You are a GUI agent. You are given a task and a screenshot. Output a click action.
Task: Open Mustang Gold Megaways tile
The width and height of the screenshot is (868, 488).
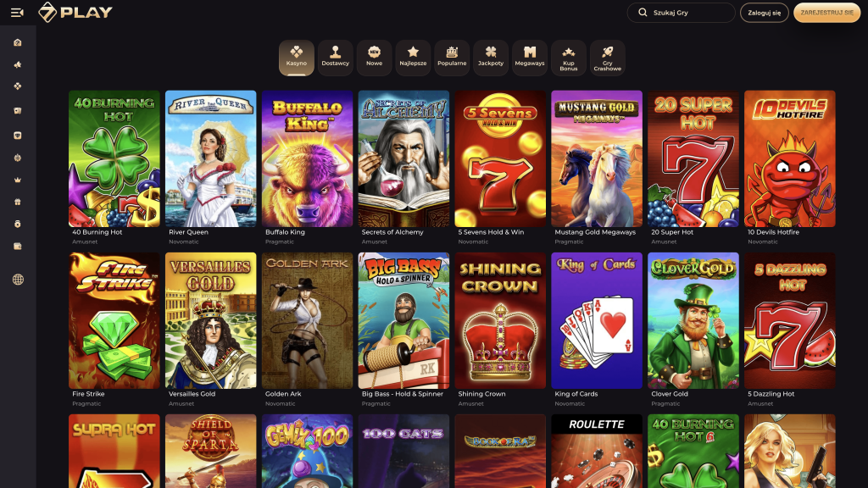click(597, 158)
